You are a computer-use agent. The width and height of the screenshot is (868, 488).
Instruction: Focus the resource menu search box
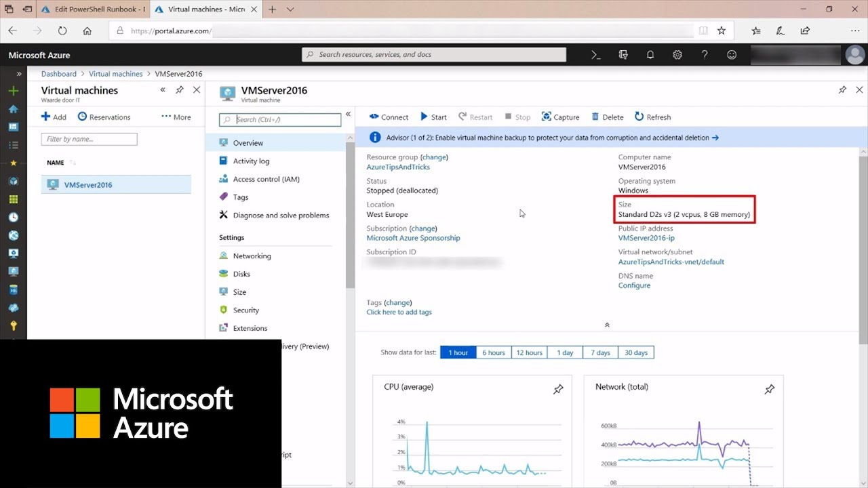pyautogui.click(x=280, y=119)
